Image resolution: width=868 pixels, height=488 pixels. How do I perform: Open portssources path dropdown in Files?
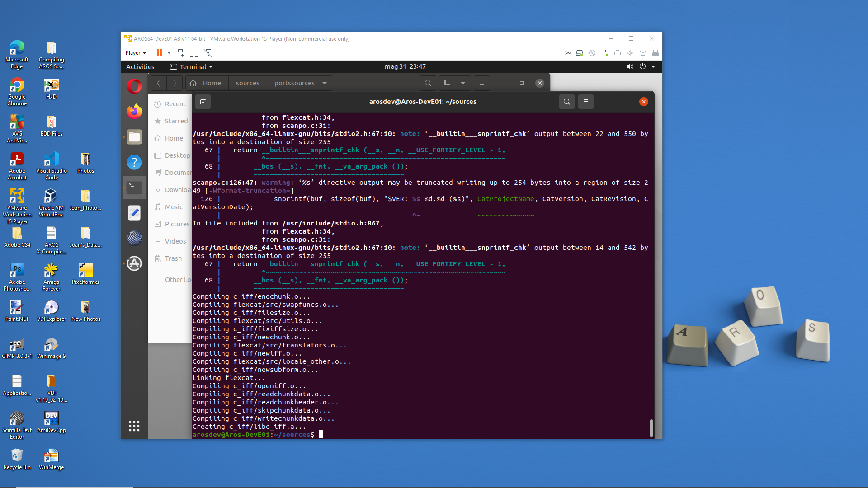[325, 83]
